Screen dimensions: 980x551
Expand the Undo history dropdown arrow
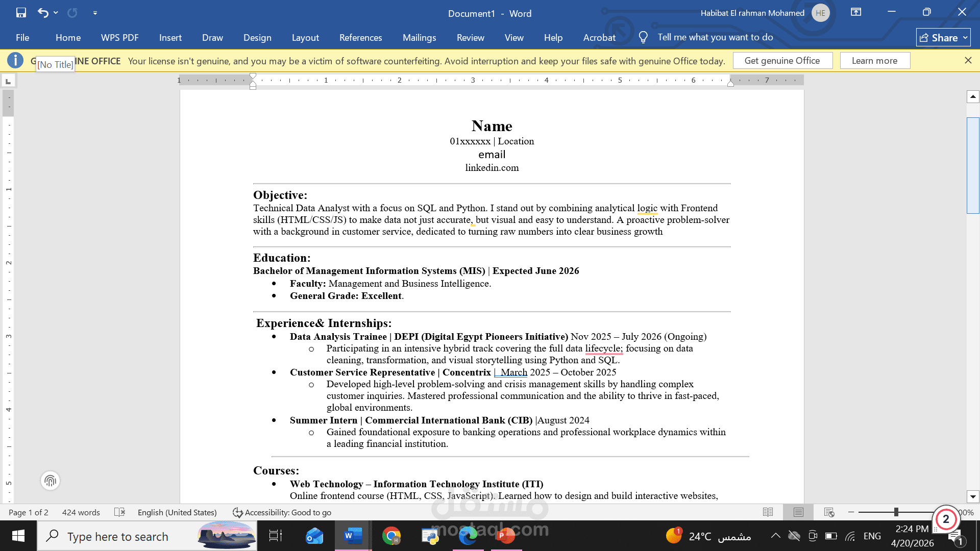(x=56, y=13)
